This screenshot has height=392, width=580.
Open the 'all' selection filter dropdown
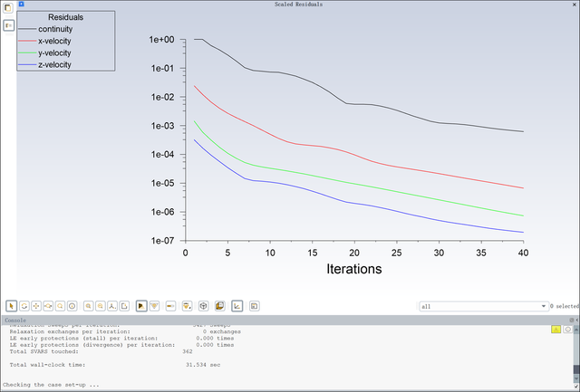[x=483, y=306]
